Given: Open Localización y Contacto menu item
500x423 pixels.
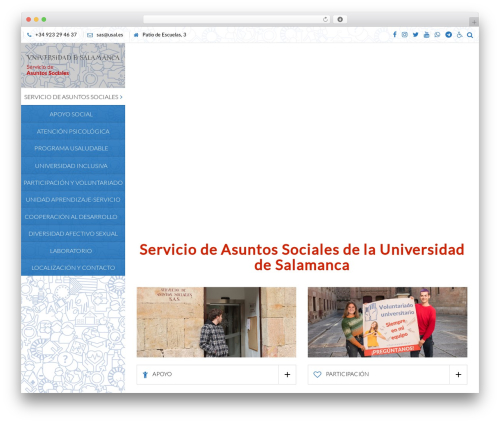Looking at the screenshot, I should tap(73, 268).
